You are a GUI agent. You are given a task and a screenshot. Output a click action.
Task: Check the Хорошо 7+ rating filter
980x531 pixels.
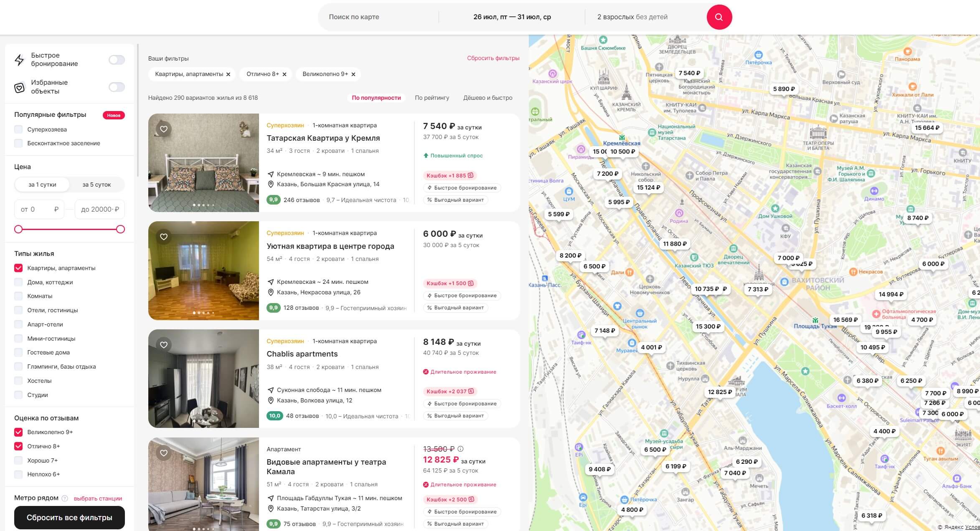click(18, 460)
